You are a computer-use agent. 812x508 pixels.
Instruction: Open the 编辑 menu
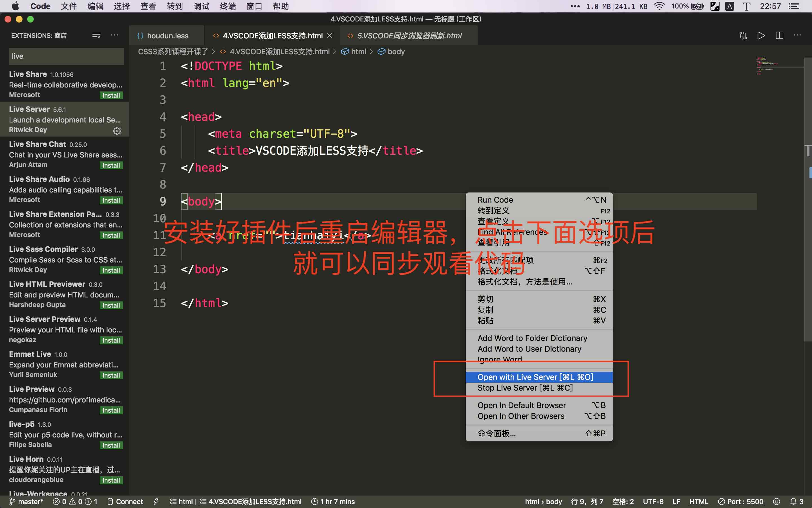(96, 6)
